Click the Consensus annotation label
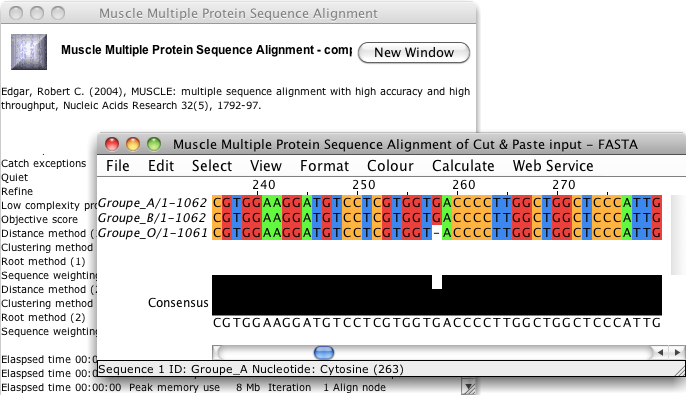The height and width of the screenshot is (395, 686). (178, 303)
